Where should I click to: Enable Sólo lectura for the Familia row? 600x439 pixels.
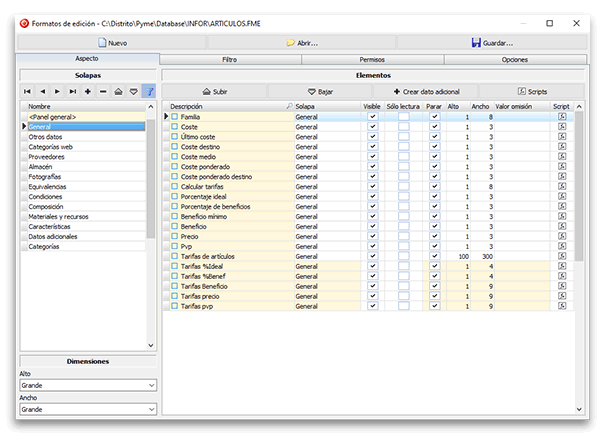click(404, 117)
